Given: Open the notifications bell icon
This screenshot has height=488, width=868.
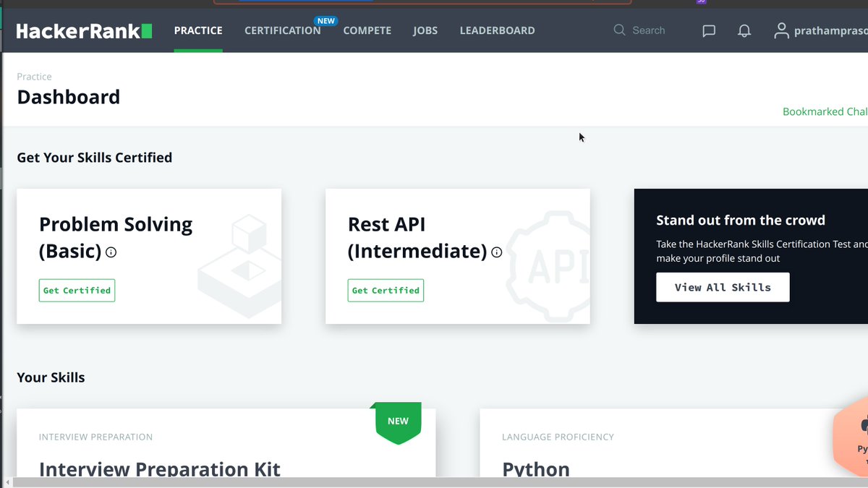Looking at the screenshot, I should (744, 30).
